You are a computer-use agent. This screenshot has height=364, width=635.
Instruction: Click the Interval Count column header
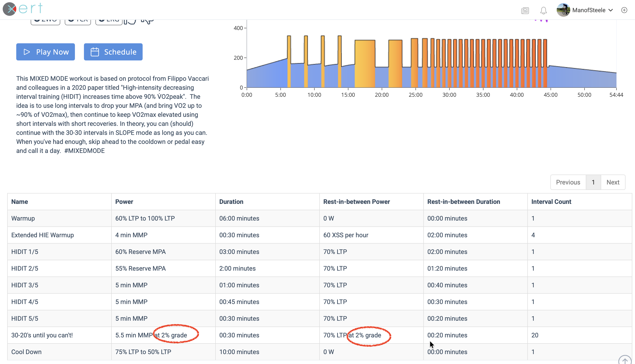pos(551,202)
